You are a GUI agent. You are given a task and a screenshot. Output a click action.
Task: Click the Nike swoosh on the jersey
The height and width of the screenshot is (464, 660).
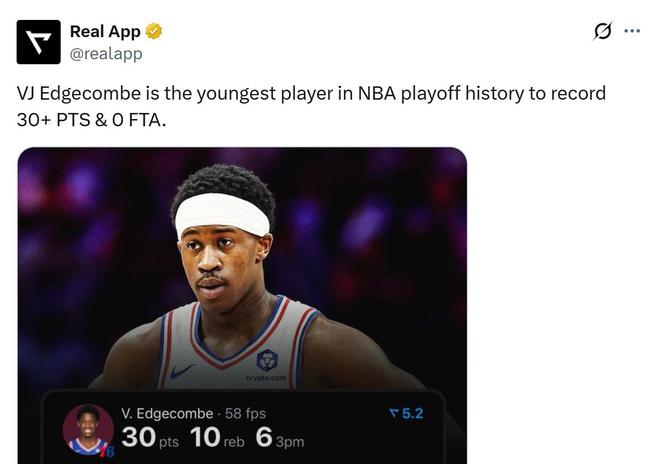(x=182, y=371)
